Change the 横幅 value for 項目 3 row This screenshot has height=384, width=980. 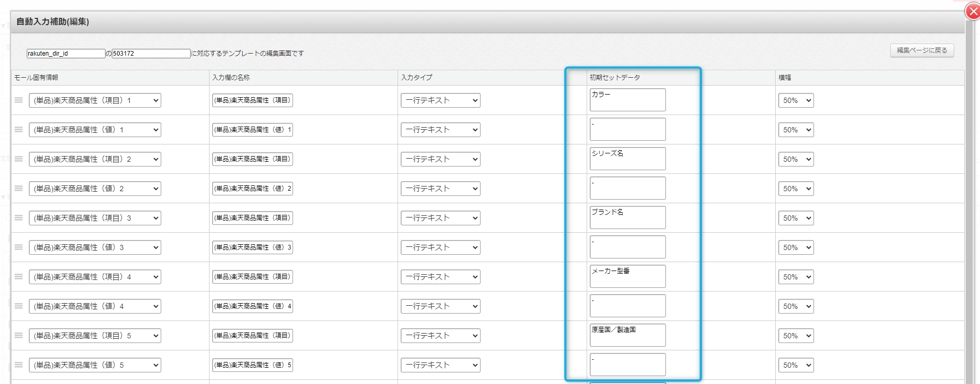point(796,218)
